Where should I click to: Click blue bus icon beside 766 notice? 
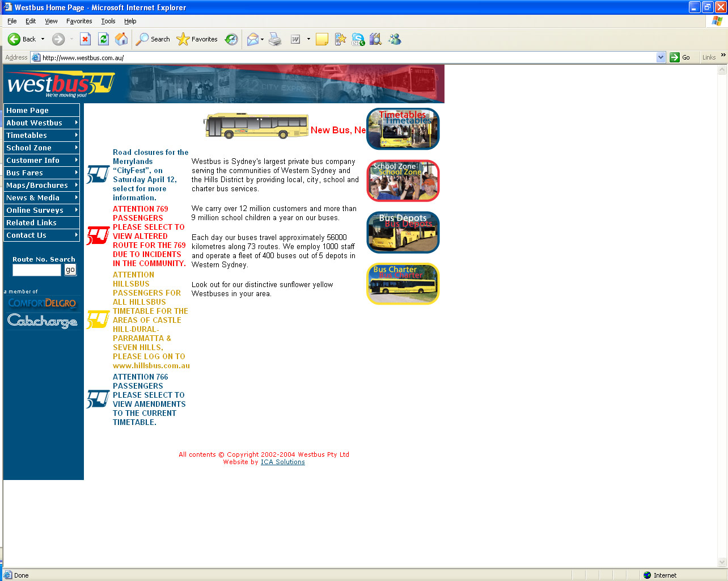pos(98,399)
